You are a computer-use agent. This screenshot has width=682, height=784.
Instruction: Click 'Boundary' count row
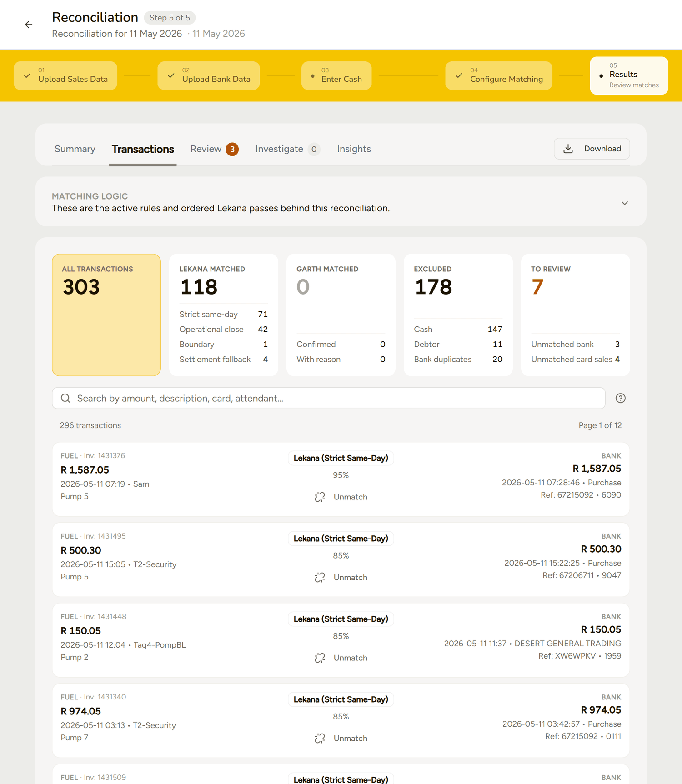(x=224, y=345)
